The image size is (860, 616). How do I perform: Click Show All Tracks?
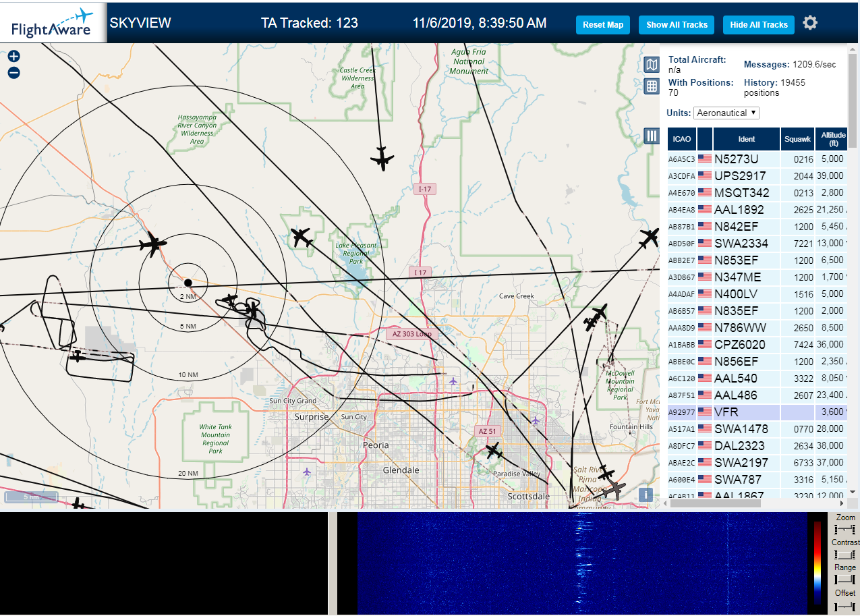coord(677,25)
